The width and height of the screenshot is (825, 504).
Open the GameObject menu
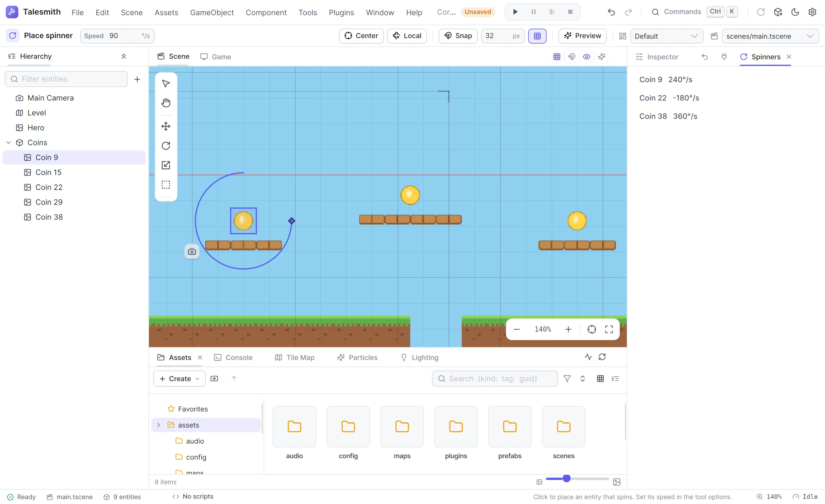click(x=212, y=12)
